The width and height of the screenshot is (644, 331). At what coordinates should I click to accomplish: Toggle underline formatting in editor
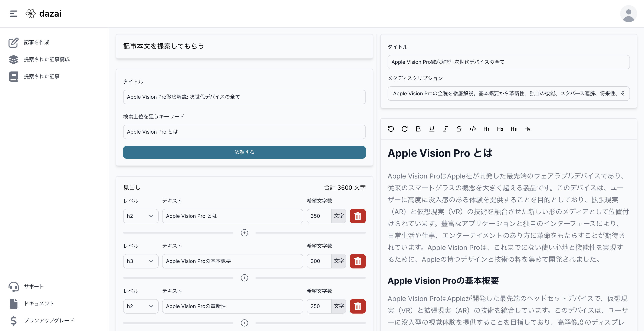(x=432, y=129)
